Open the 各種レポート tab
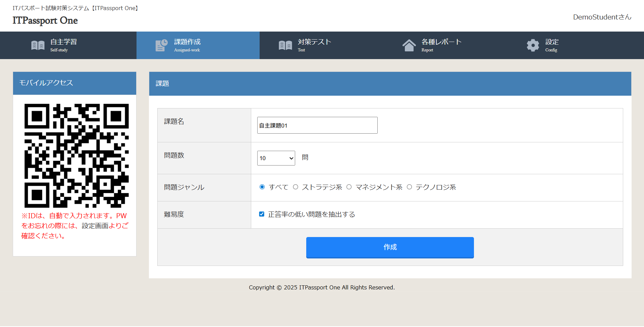Viewport: 644px width, 327px height. [441, 45]
